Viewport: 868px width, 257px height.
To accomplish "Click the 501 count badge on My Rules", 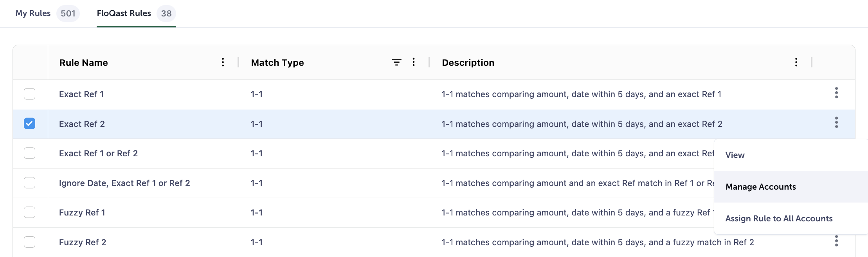I will click(x=68, y=13).
